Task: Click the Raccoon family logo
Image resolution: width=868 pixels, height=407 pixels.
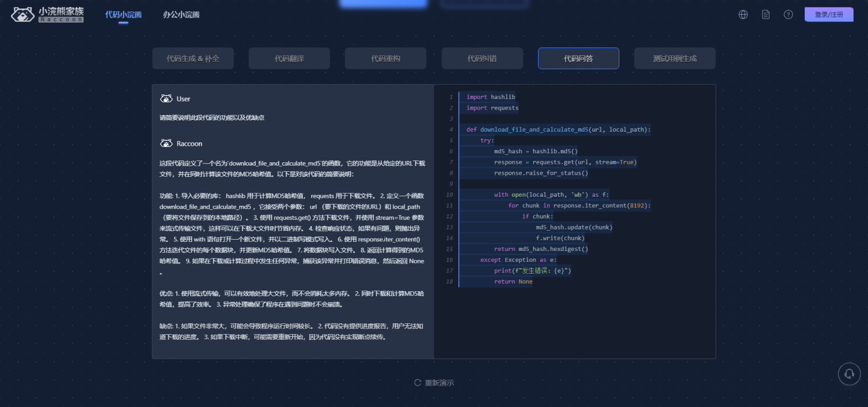Action: point(47,15)
